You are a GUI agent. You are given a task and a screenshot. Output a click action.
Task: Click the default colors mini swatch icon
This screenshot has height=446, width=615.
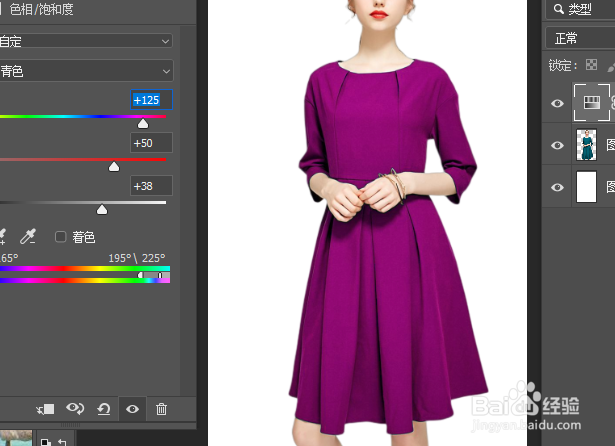click(x=46, y=442)
